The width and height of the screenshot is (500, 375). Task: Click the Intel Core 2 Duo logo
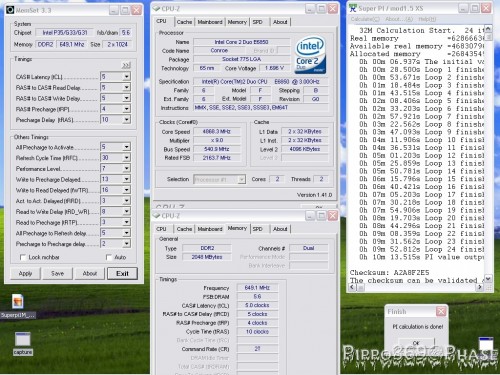point(310,55)
